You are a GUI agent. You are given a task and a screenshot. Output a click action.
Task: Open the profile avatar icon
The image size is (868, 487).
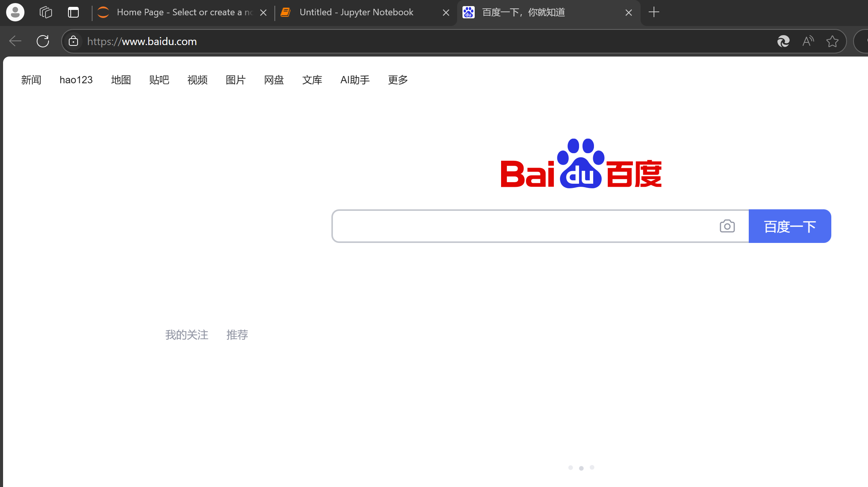(15, 12)
